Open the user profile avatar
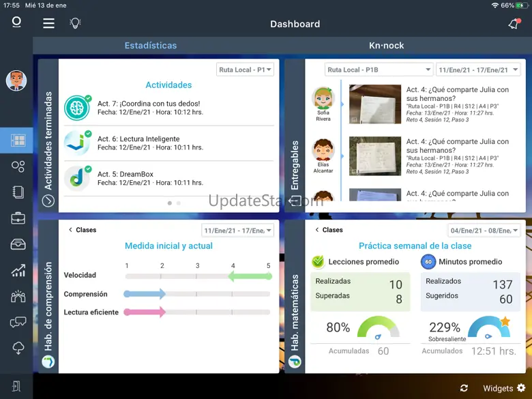 tap(16, 80)
